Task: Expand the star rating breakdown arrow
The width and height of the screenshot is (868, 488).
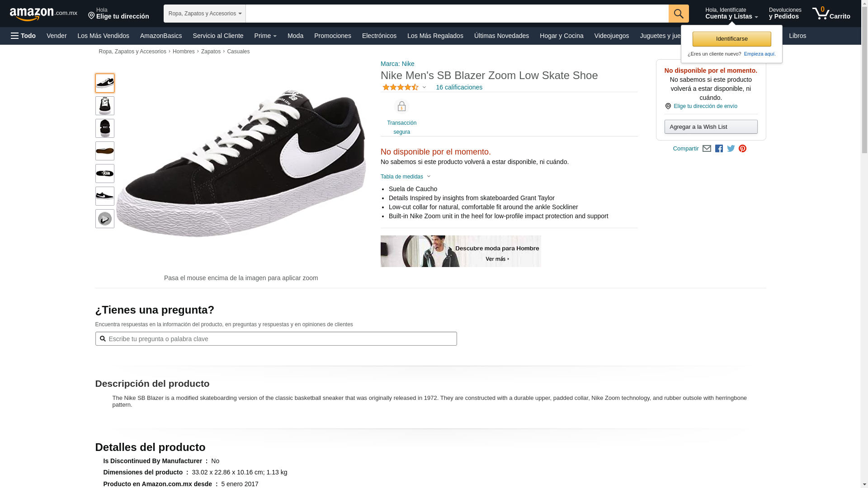Action: point(424,87)
